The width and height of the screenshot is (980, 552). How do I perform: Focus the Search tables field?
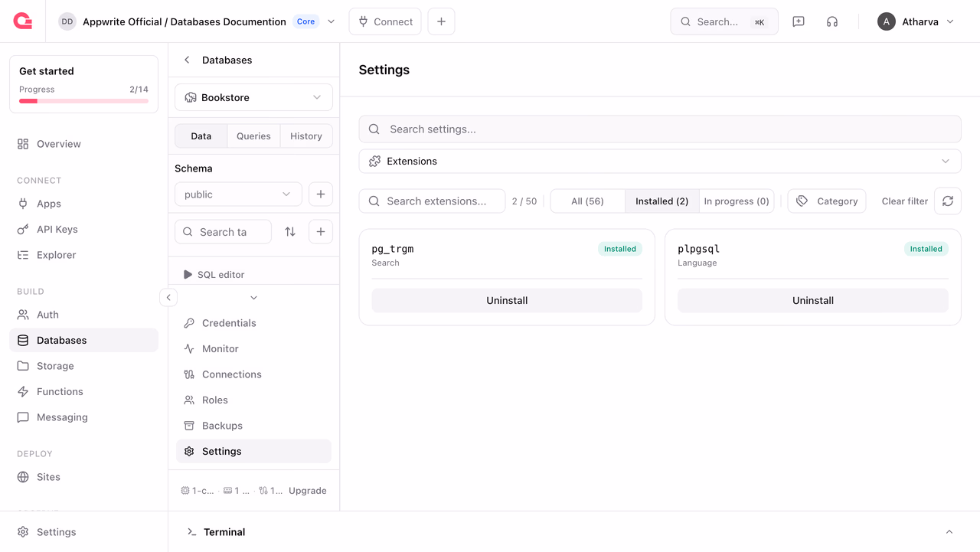point(224,232)
